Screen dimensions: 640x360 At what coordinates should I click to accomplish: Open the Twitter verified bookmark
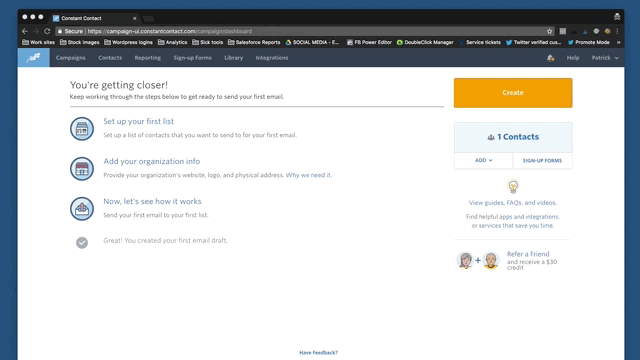(x=533, y=42)
